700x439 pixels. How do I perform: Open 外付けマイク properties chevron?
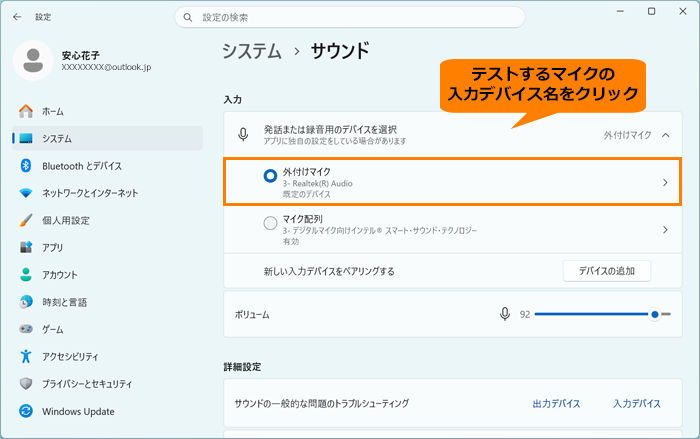(x=665, y=182)
